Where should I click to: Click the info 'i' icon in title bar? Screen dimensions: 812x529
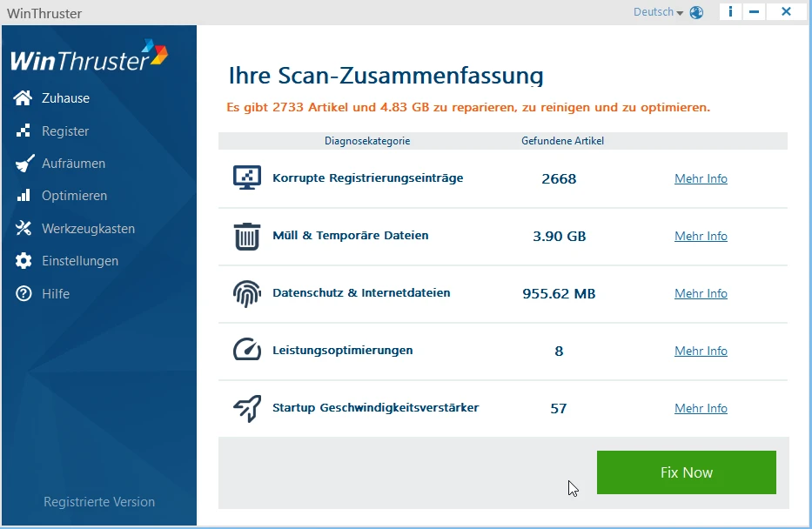pos(730,12)
